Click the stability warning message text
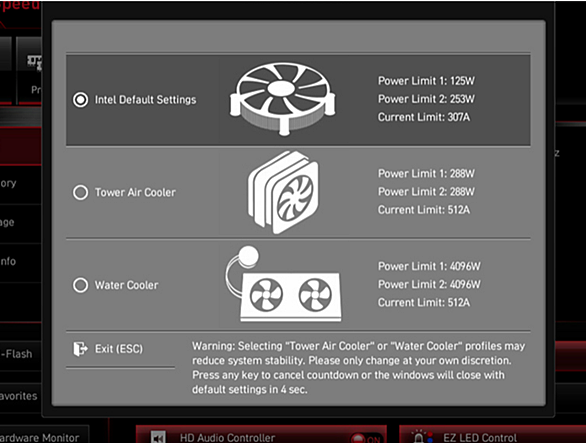Image resolution: width=586 pixels, height=443 pixels. [359, 368]
